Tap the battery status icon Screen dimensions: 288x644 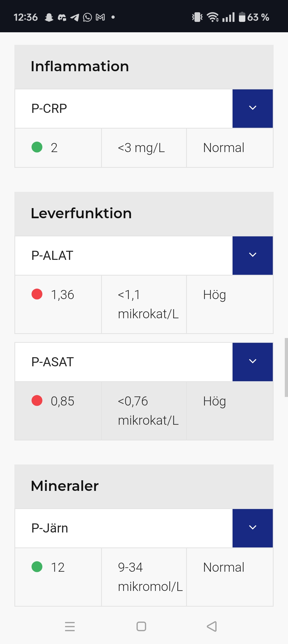pyautogui.click(x=242, y=17)
